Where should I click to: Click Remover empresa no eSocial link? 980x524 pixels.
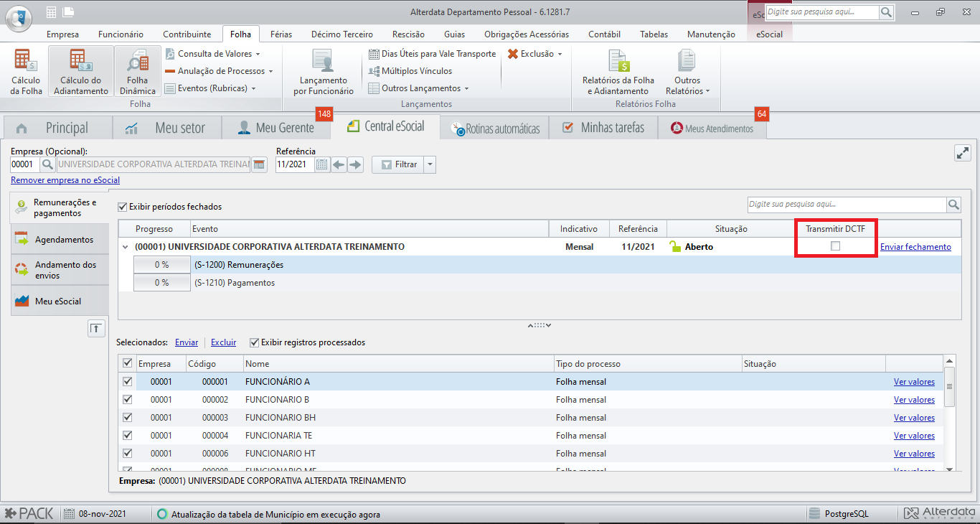pos(65,180)
